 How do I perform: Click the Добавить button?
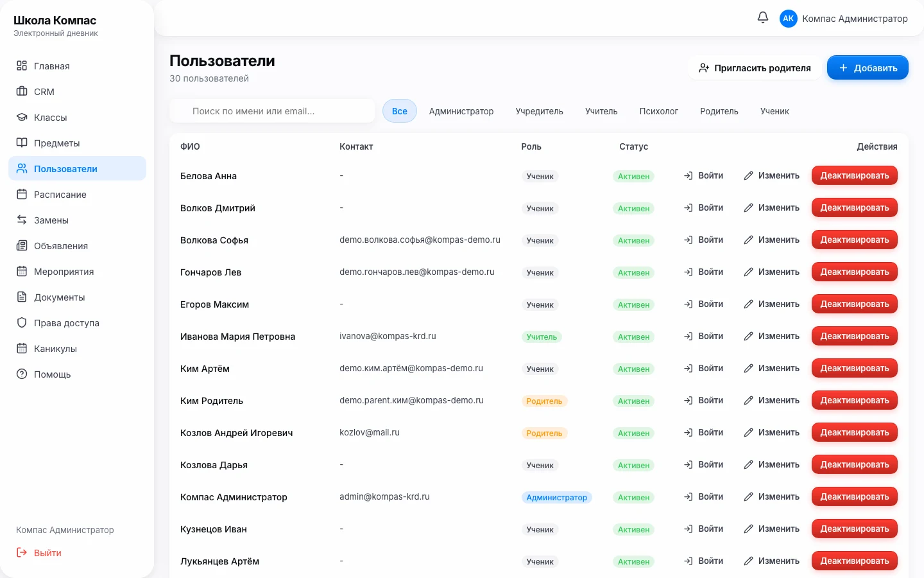pyautogui.click(x=868, y=67)
